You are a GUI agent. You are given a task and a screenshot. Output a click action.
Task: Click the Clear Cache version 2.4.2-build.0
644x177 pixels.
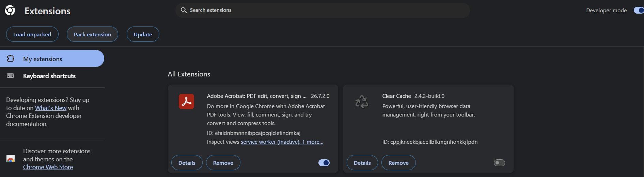pyautogui.click(x=429, y=96)
